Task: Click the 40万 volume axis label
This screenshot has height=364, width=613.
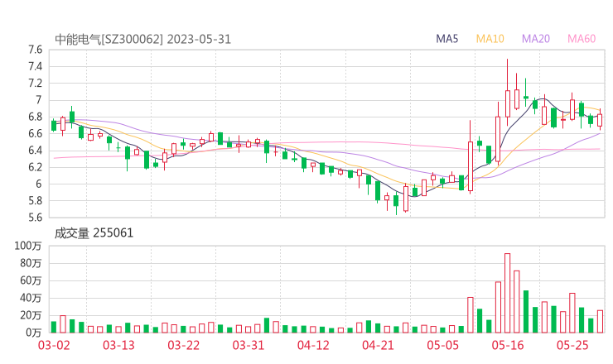Action: click(31, 298)
